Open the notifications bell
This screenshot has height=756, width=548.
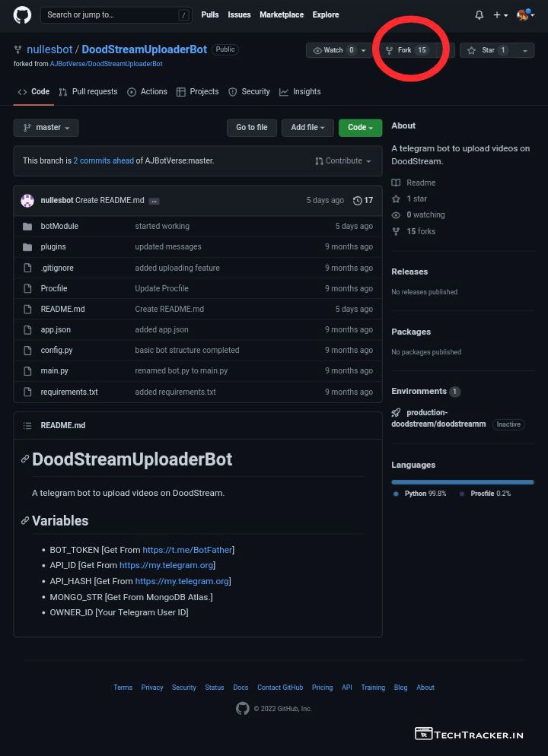(x=479, y=15)
